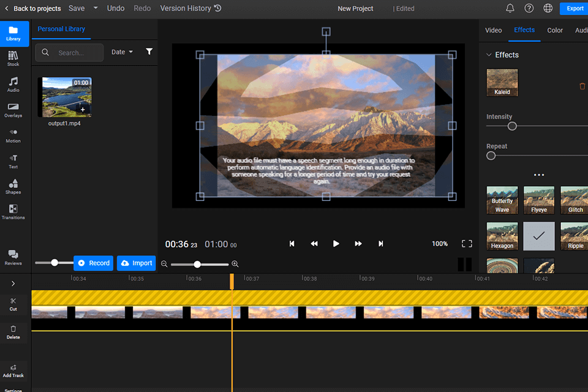Adjust the Repeat slider handle
Screen dimensions: 588x392
coord(491,156)
